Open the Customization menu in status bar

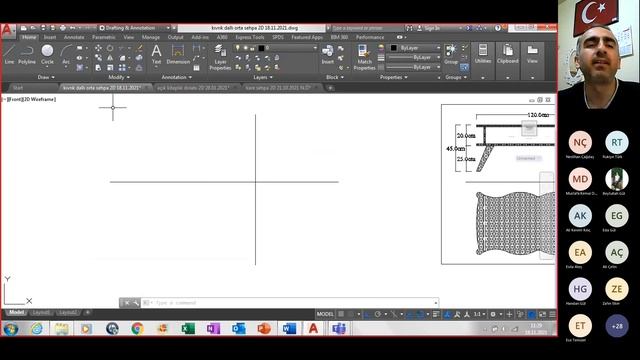552,314
